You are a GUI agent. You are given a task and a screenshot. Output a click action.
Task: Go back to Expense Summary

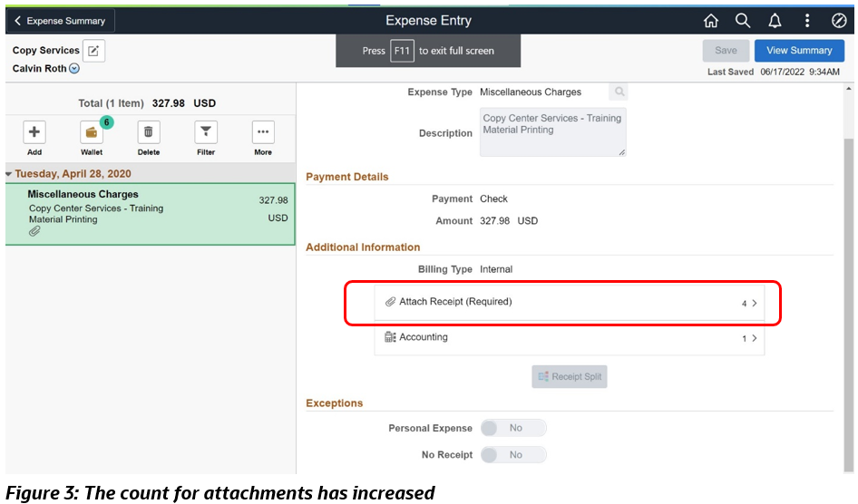pos(61,21)
